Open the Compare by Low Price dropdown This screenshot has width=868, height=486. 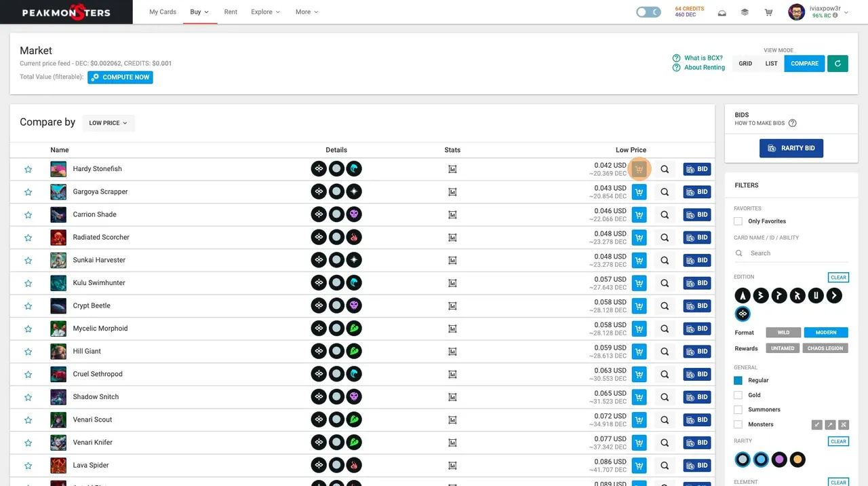[x=108, y=123]
